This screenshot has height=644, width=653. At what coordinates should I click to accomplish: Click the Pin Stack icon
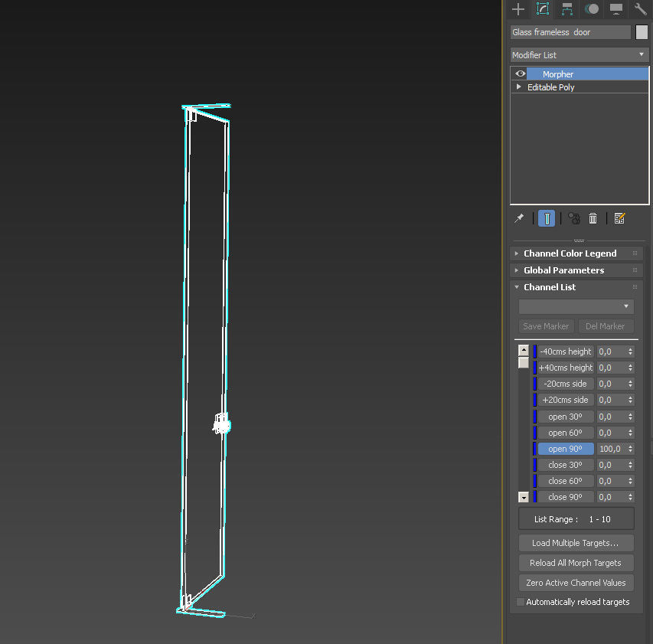[x=519, y=218]
